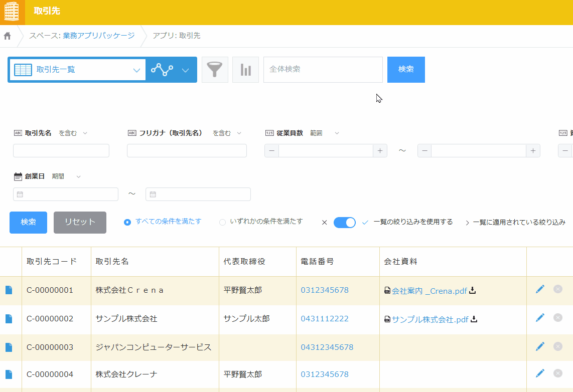The width and height of the screenshot is (573, 392).
Task: Open the filter funnel icon
Action: pyautogui.click(x=215, y=69)
